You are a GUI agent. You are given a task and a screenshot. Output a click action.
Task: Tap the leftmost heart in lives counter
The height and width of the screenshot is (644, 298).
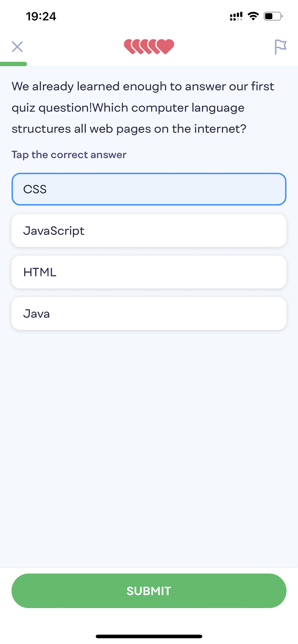click(130, 47)
